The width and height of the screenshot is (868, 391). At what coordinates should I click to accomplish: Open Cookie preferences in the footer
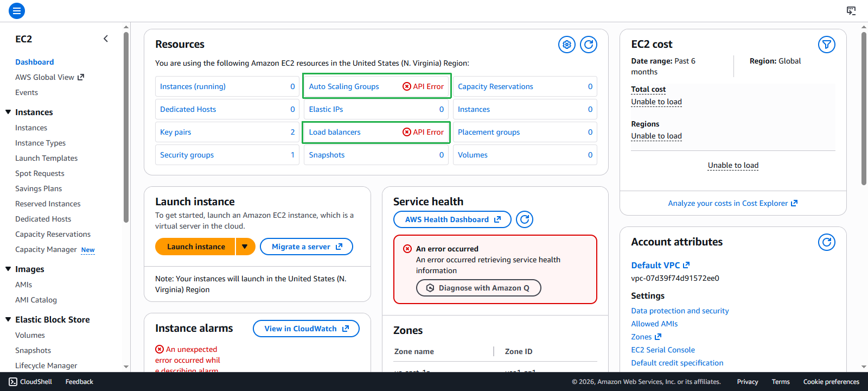click(831, 382)
